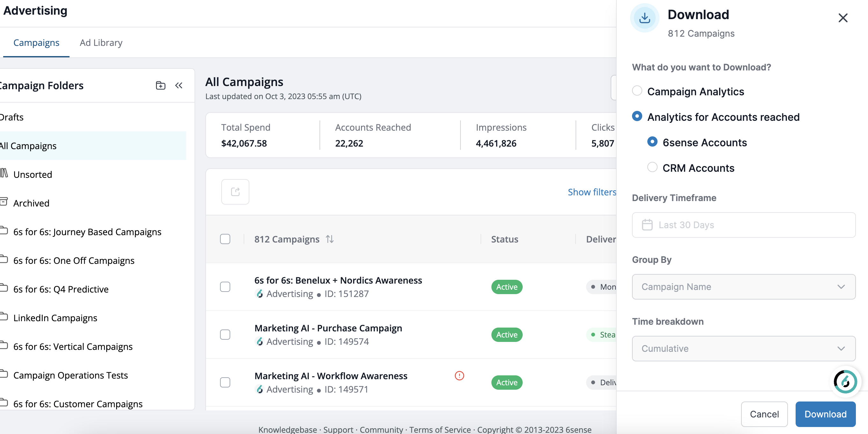This screenshot has height=434, width=868.
Task: Open Marketing AI - Purchase Campaign
Action: pos(328,328)
